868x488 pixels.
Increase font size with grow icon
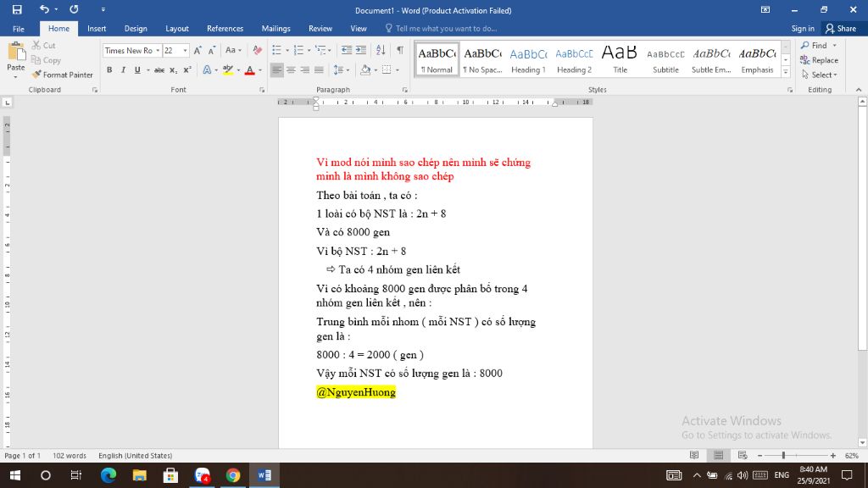(198, 50)
